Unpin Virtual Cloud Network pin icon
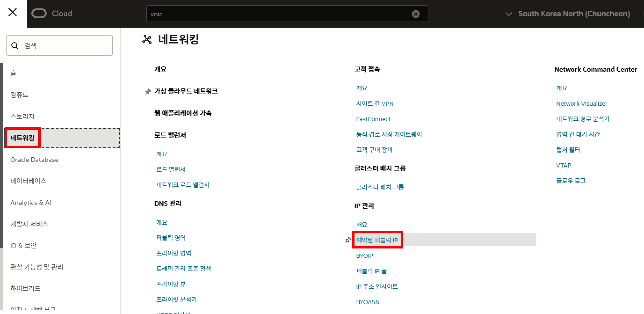644x314 pixels. 148,91
